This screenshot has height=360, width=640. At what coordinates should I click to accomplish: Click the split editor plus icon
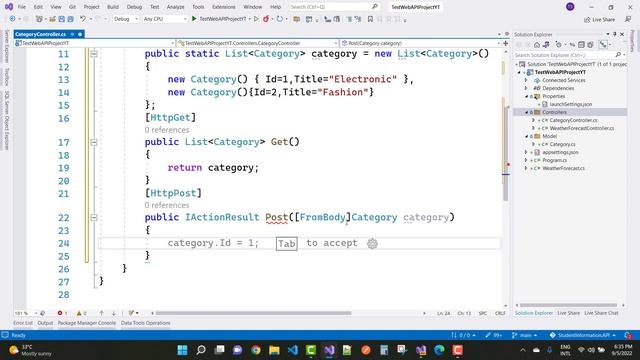(x=506, y=43)
